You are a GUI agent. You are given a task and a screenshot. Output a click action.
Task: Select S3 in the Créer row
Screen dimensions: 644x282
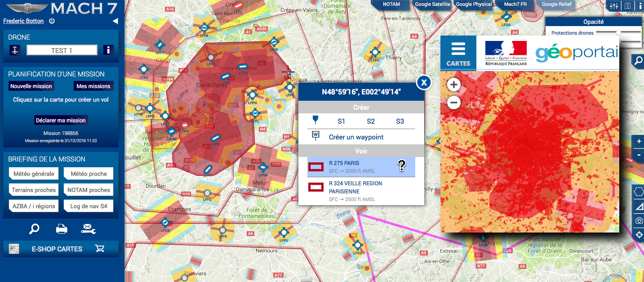400,121
